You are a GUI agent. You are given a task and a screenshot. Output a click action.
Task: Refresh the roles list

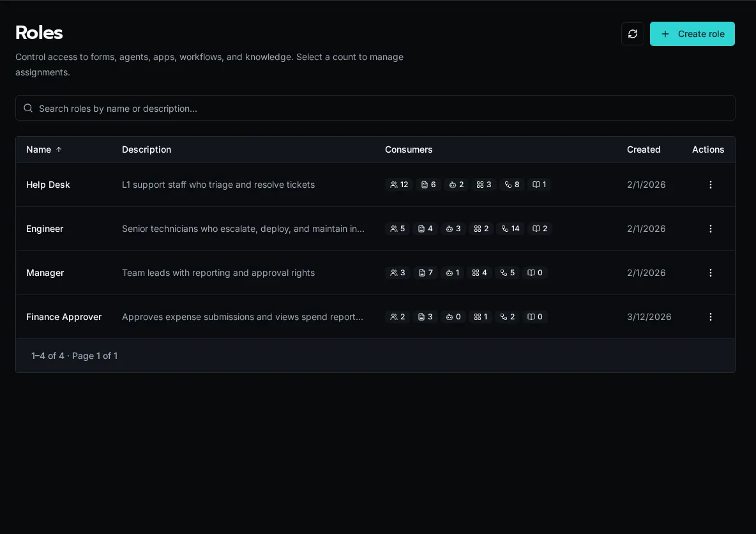(x=633, y=34)
